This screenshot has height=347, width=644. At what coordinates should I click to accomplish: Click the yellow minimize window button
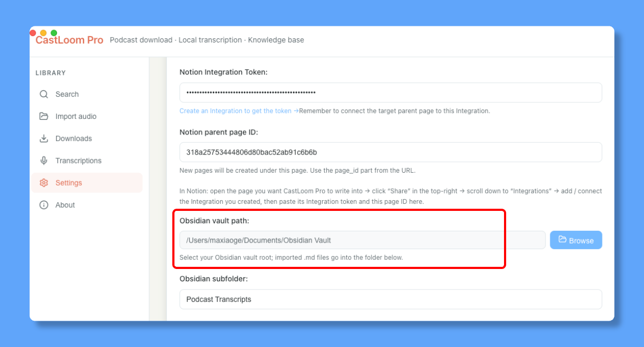click(43, 33)
